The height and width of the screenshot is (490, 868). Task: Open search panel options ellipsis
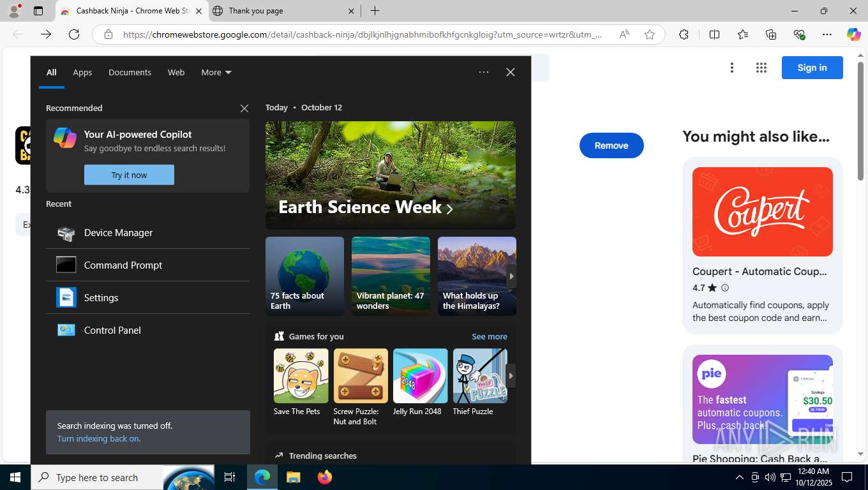click(484, 72)
